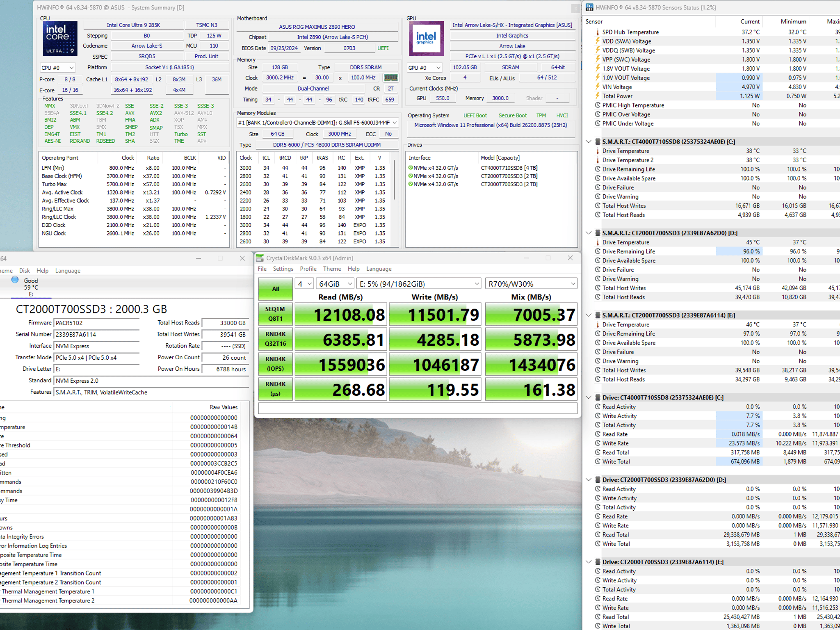Click drive icon of S.M.A.R.T. CT2000T700SSD3 [E:] header

click(x=598, y=315)
